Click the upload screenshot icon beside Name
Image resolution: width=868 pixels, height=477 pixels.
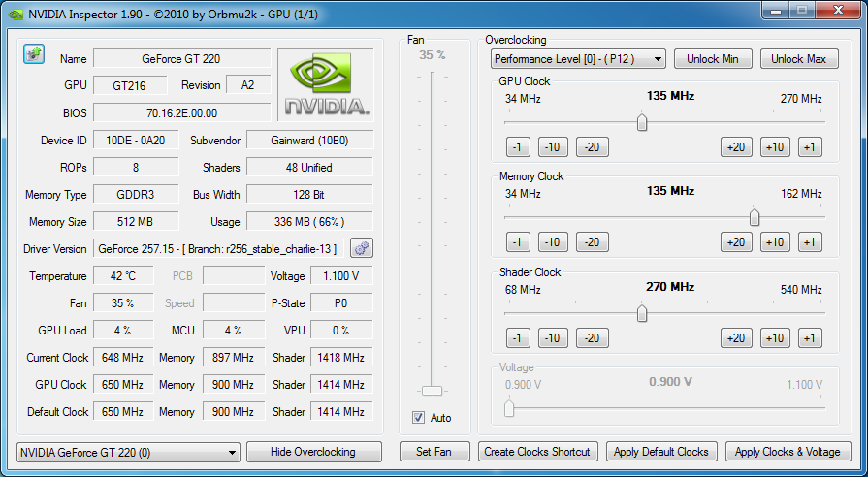coord(33,53)
